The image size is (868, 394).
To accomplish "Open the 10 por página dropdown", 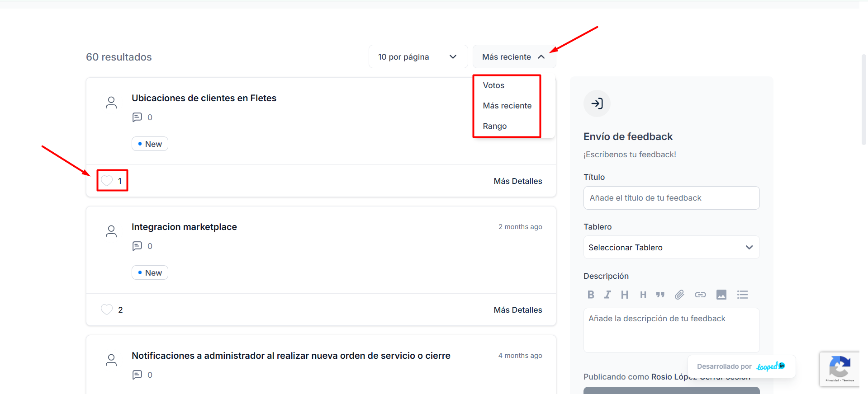I will tap(418, 57).
